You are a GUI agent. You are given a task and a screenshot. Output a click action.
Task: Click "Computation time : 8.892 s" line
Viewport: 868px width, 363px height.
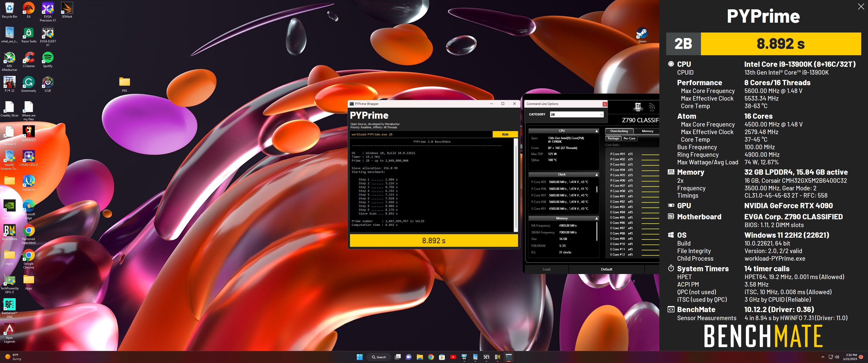pyautogui.click(x=374, y=225)
